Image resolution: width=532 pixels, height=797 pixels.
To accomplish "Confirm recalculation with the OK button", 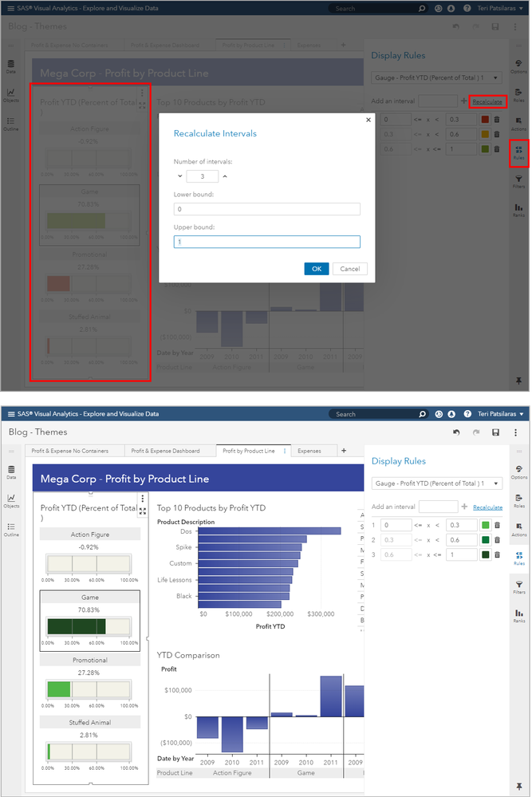I will point(317,269).
